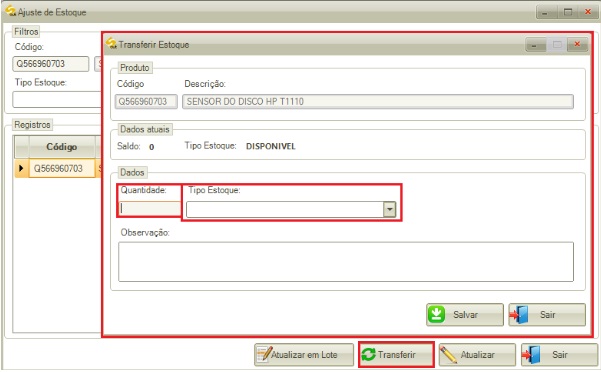Click the Atualizar em Lote button

[x=304, y=354]
